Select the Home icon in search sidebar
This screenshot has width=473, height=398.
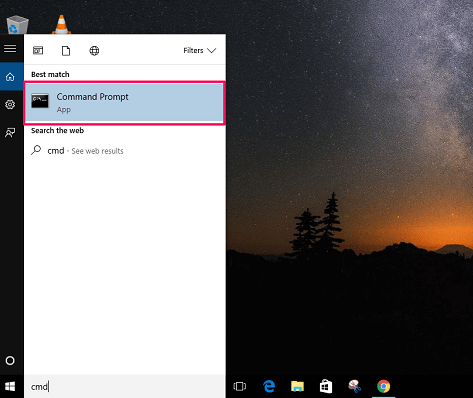[10, 77]
